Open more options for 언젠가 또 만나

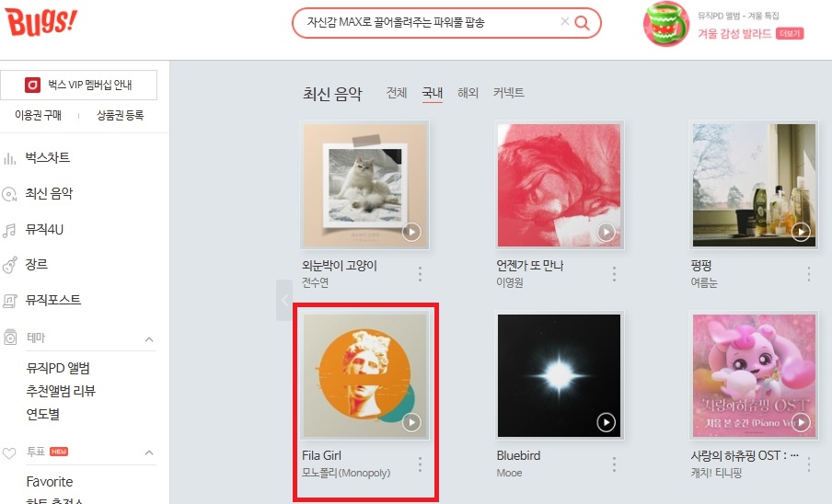(614, 274)
